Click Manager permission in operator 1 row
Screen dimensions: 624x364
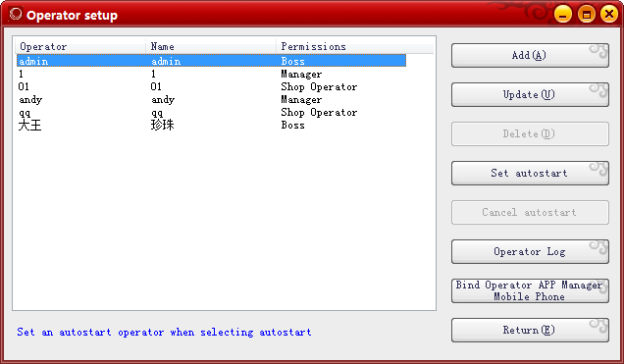pos(301,74)
